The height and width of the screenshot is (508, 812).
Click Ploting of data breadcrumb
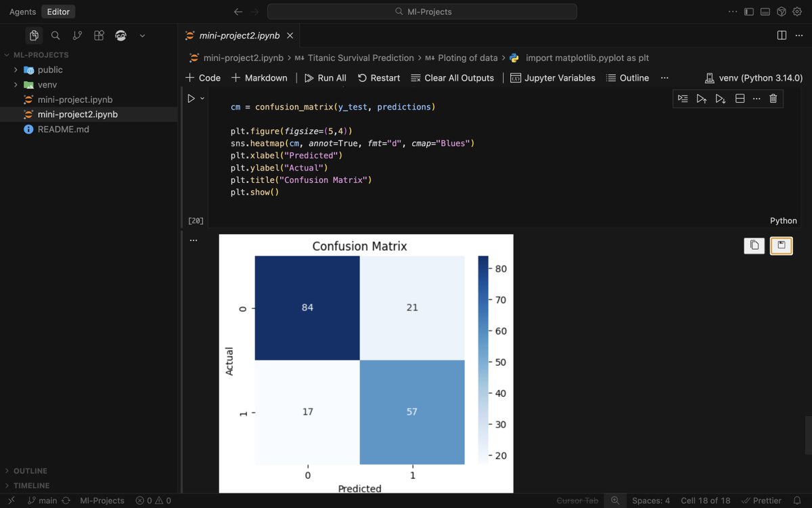461,58
